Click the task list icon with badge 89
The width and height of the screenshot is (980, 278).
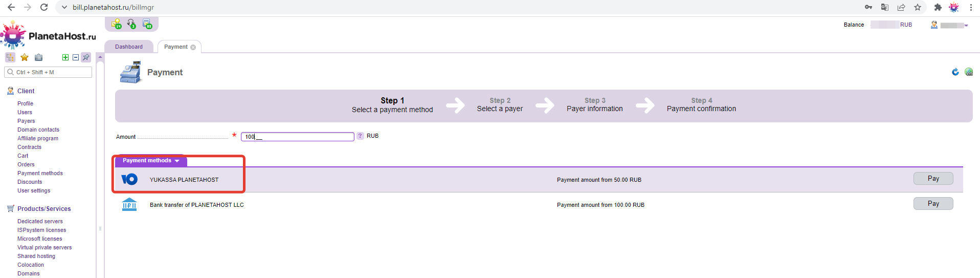click(147, 24)
